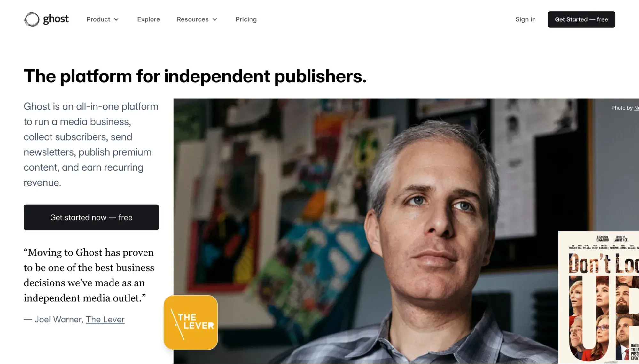Open the Resources navigation item
639x364 pixels.
click(x=197, y=19)
